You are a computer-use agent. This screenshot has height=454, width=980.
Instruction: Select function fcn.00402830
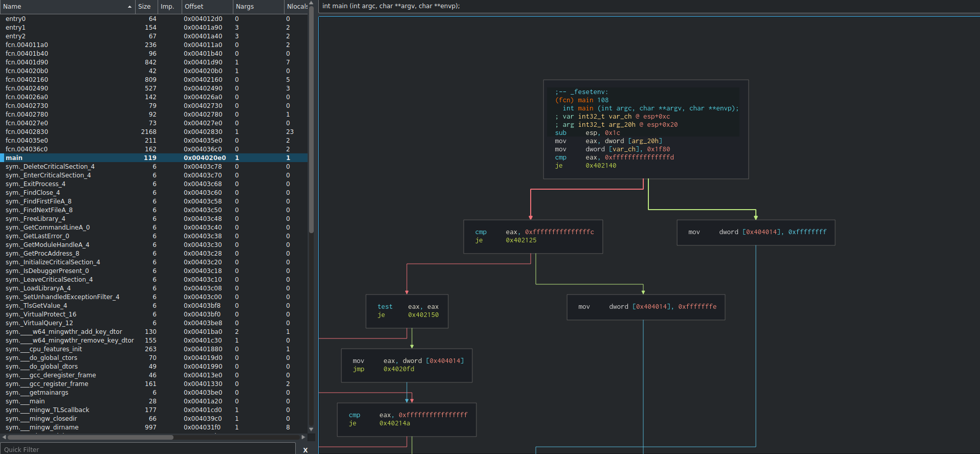[x=154, y=132]
